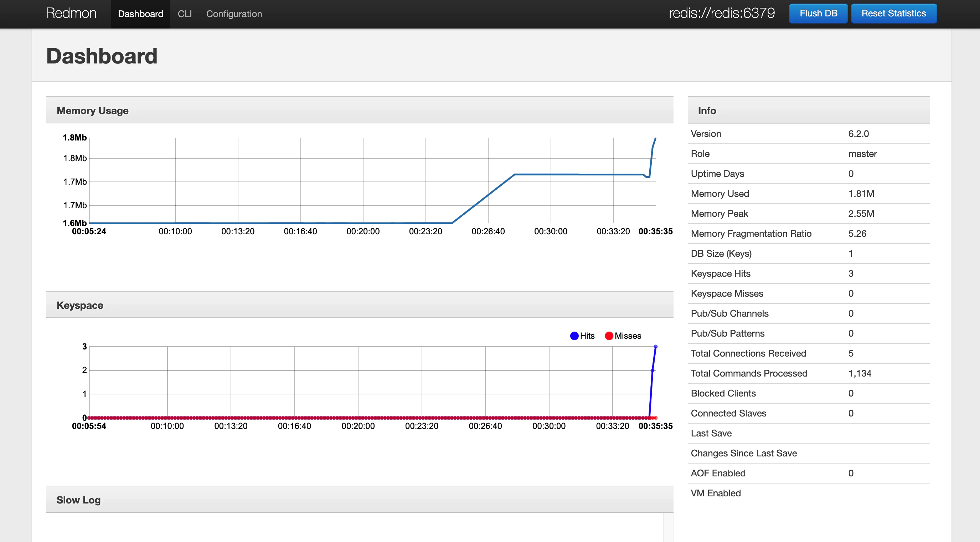980x542 pixels.
Task: Click the Hits legend label
Action: pos(587,336)
